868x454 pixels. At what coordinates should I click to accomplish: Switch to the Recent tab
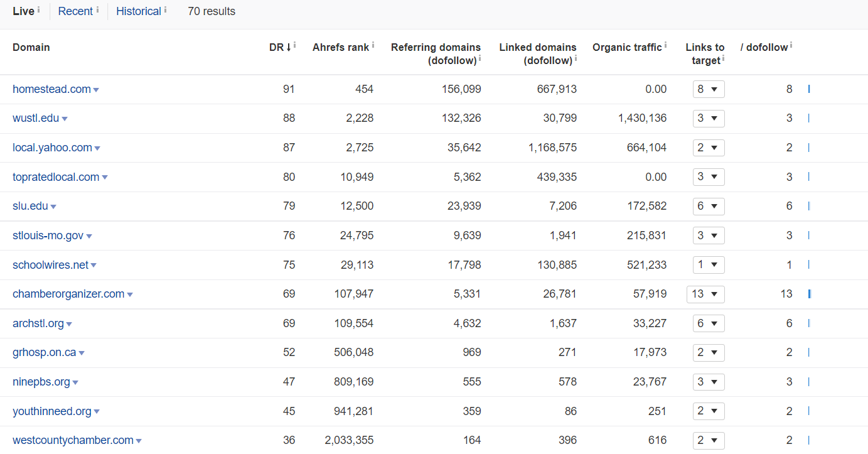[x=75, y=11]
